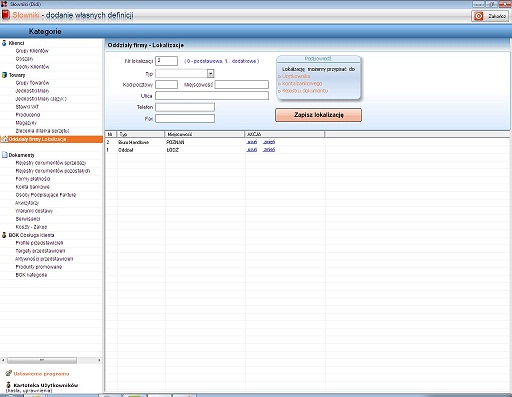Click the sidebar horizontal scrollbar thumb

pos(42,360)
